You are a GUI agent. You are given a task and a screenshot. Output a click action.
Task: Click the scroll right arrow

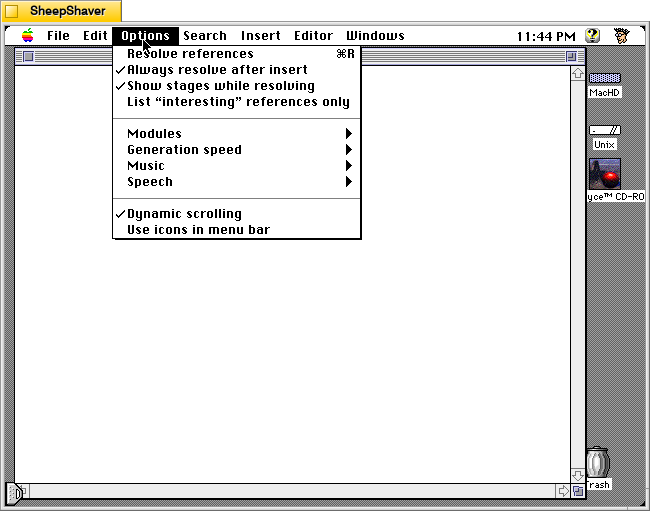[x=563, y=491]
